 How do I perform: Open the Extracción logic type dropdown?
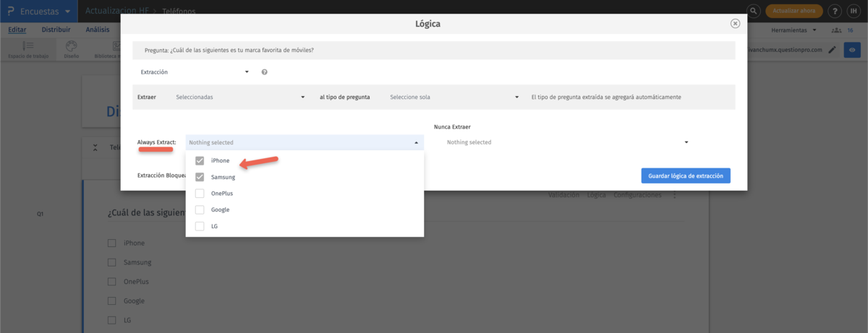pos(194,72)
